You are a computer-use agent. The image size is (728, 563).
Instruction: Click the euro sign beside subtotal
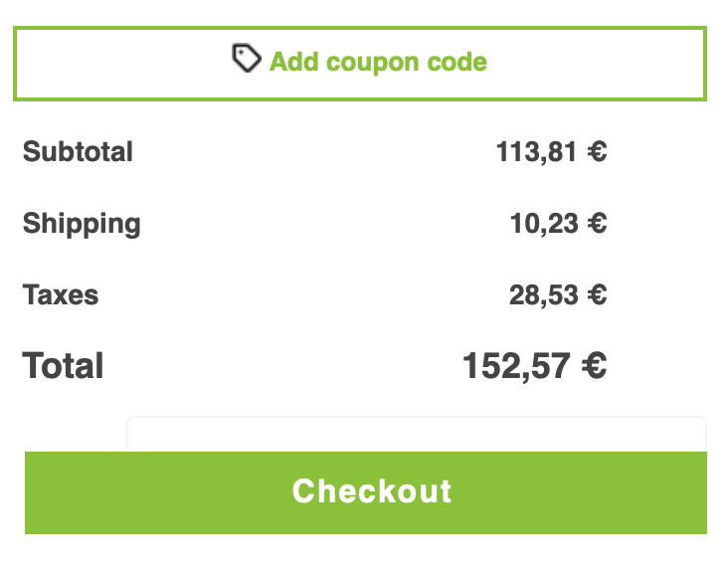(597, 151)
